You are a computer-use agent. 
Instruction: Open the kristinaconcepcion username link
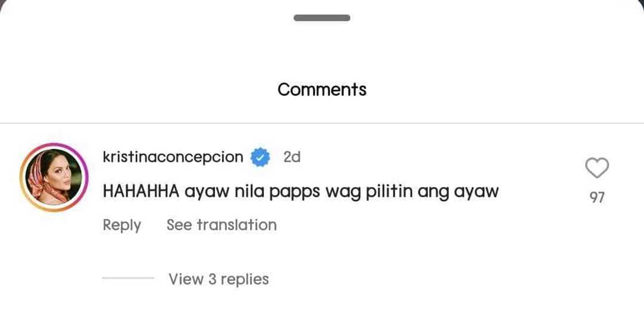click(x=172, y=157)
